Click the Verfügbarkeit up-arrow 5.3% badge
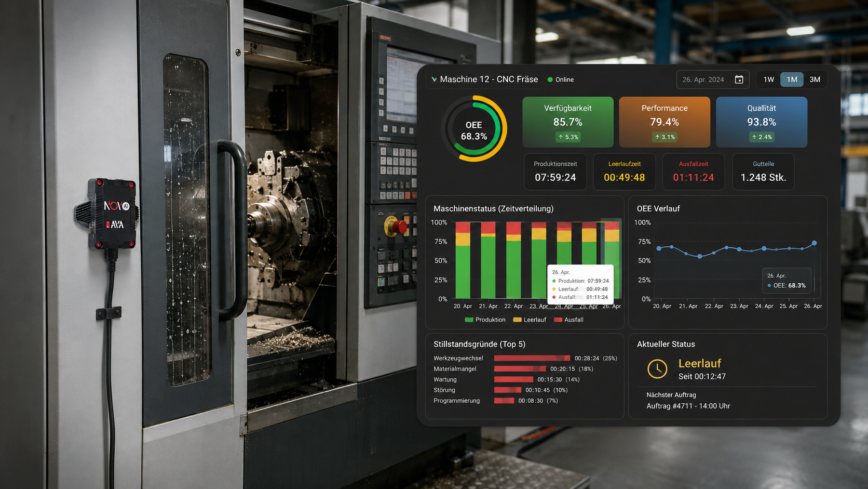The image size is (868, 489). (x=568, y=137)
